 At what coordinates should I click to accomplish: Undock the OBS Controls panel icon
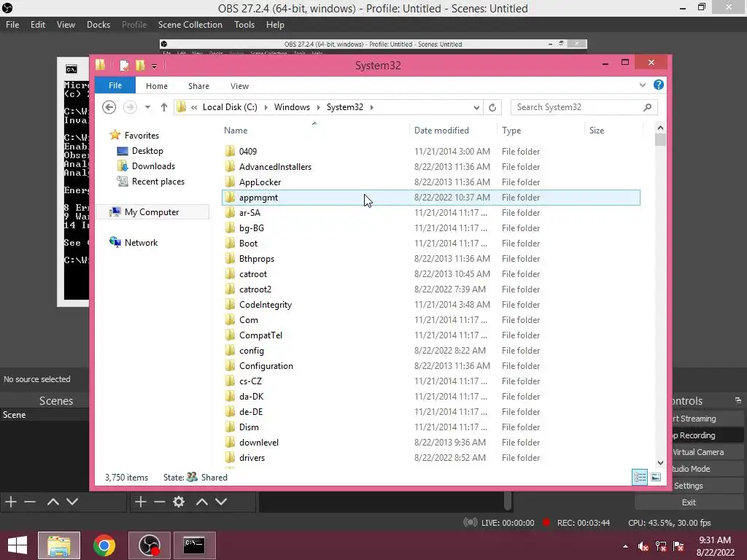click(x=738, y=400)
